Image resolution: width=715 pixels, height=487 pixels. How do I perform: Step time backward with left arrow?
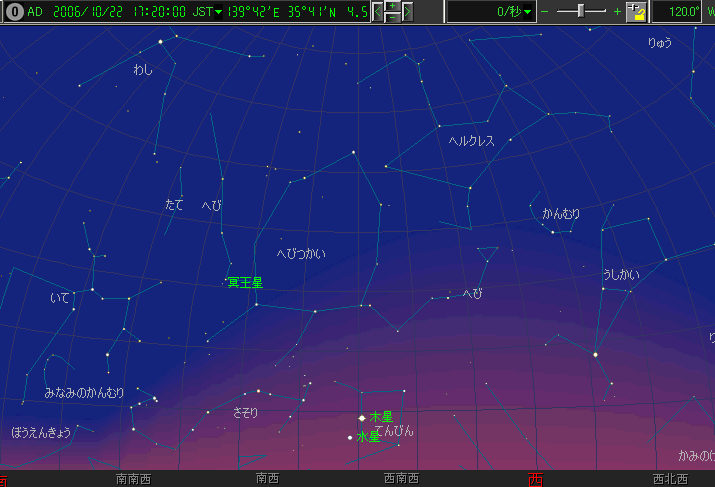coord(379,12)
